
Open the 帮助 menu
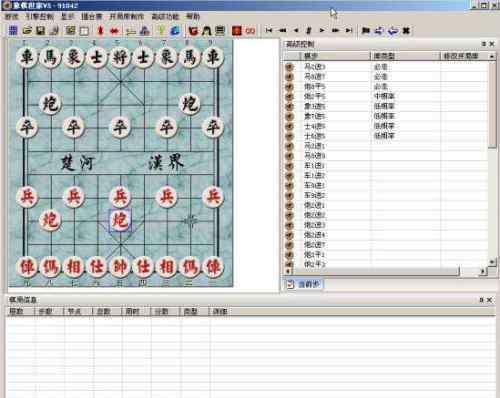coord(193,16)
